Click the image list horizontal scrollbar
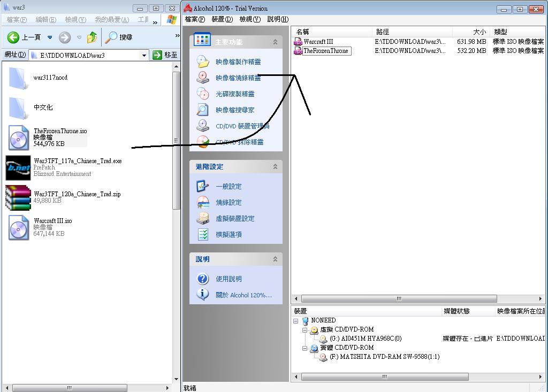 pyautogui.click(x=399, y=299)
